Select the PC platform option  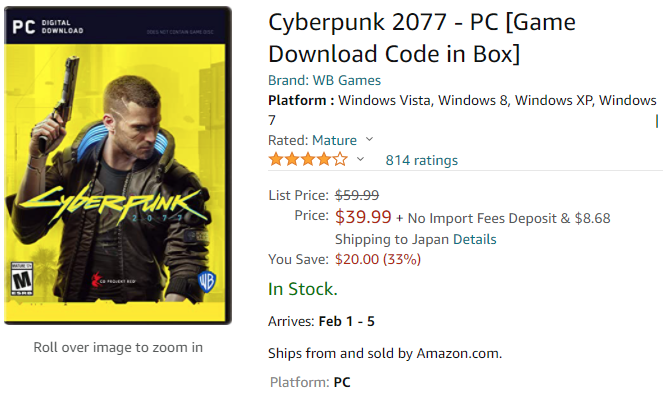(342, 382)
